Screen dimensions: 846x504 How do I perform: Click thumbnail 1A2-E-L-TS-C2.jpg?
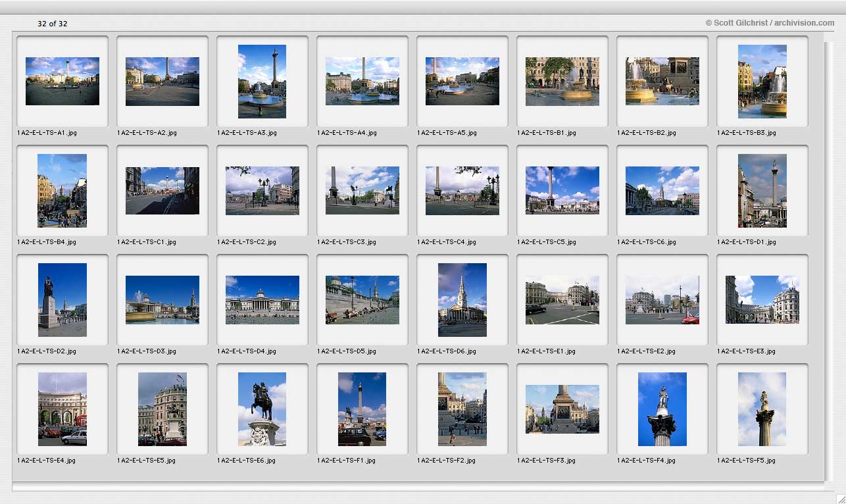(262, 190)
